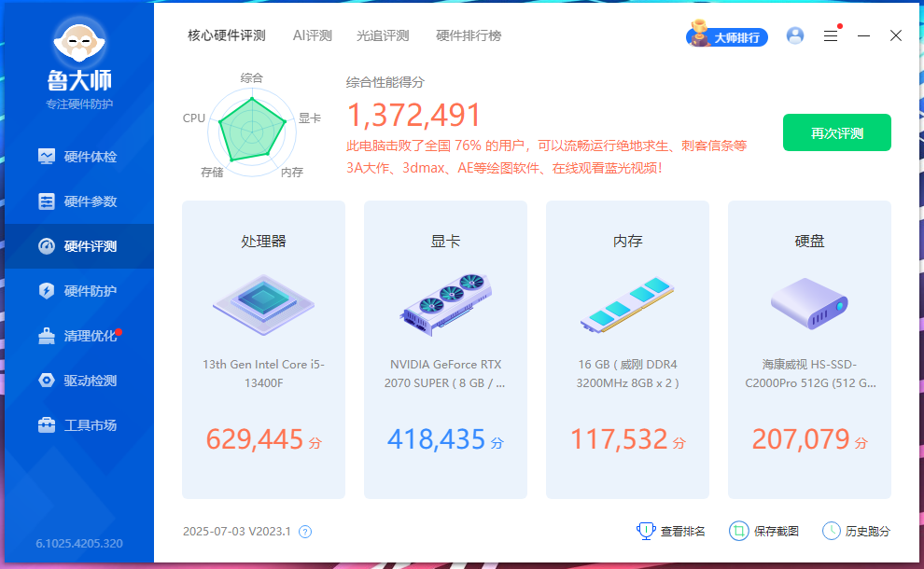The width and height of the screenshot is (924, 569).
Task: Click the 历史跑分 clock icon
Action: [x=831, y=531]
